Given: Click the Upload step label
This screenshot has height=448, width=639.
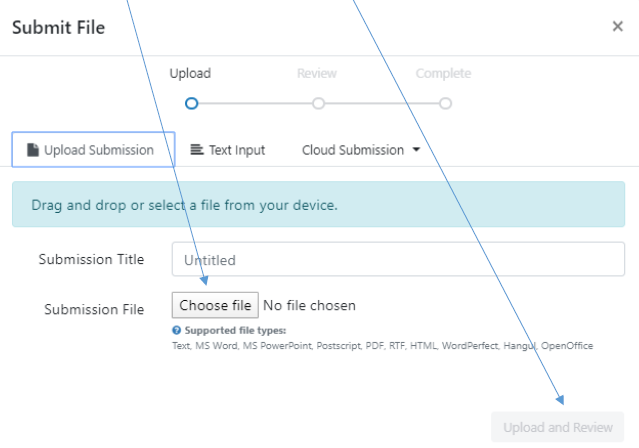Looking at the screenshot, I should tap(190, 73).
